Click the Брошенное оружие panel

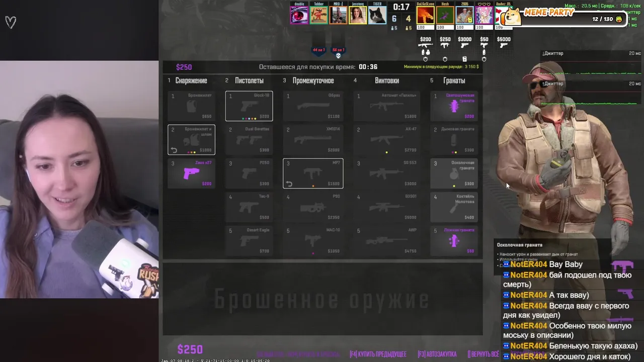(323, 300)
